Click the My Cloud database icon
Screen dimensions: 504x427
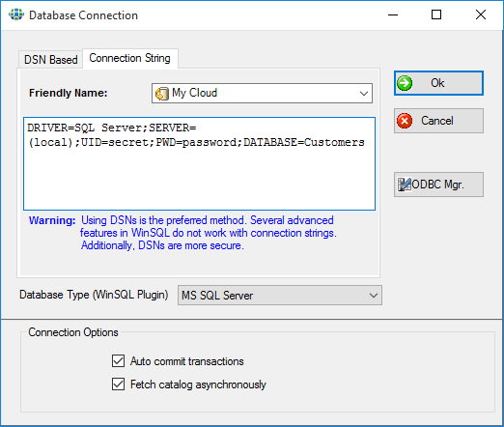(x=162, y=94)
